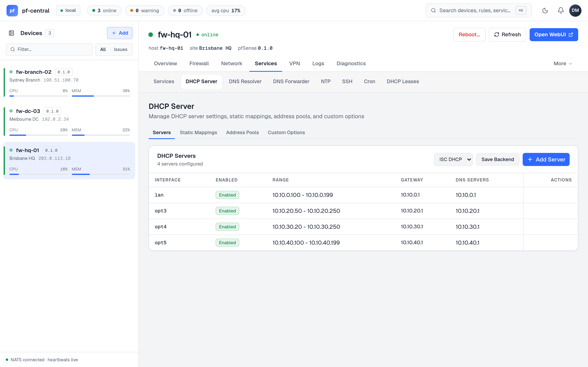
Task: Collapse the Devices sidebar panel icon
Action: coord(11,33)
